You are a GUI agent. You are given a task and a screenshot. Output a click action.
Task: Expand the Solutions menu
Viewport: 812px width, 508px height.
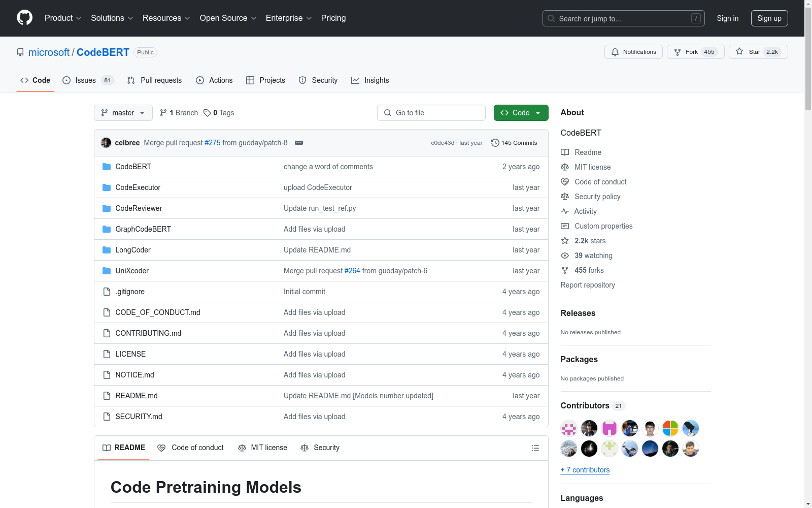click(112, 18)
